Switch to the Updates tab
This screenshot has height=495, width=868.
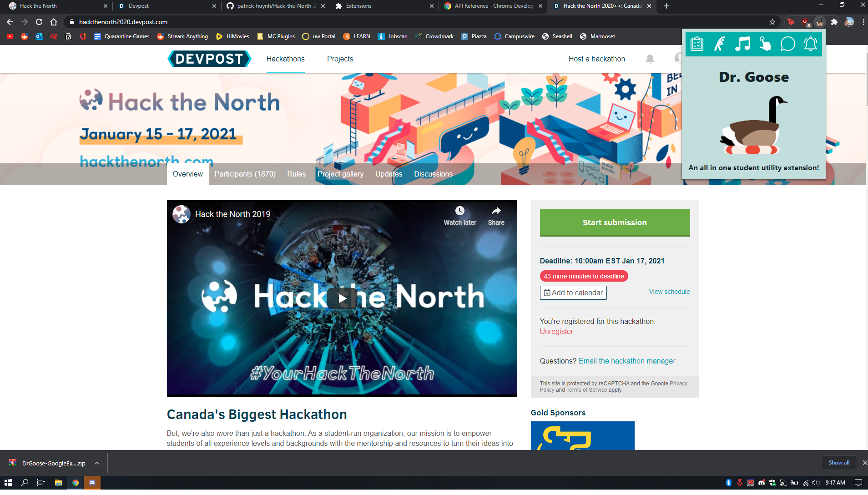point(389,174)
